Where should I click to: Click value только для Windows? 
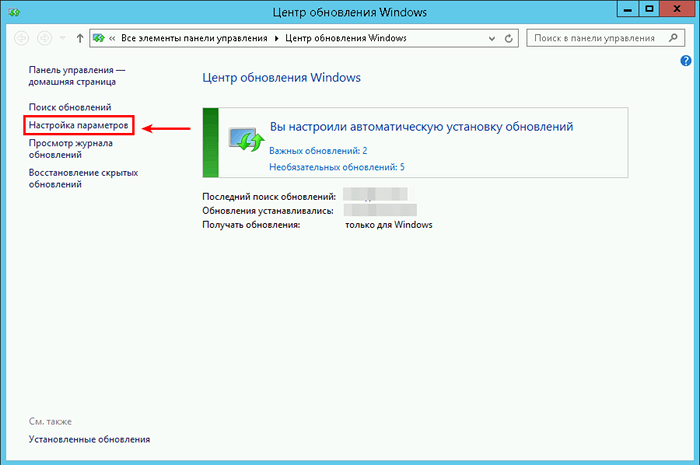coord(389,225)
